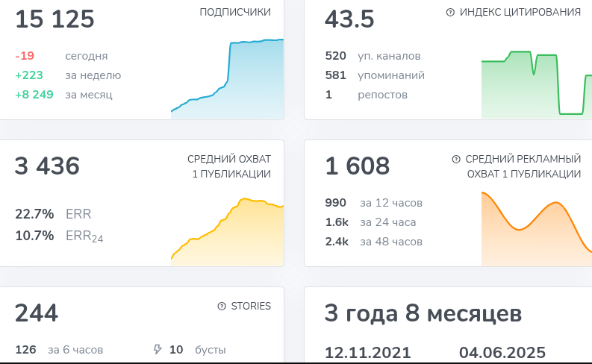Click the subscriber count 15 125
Image resolution: width=592 pixels, height=364 pixels.
(x=54, y=19)
